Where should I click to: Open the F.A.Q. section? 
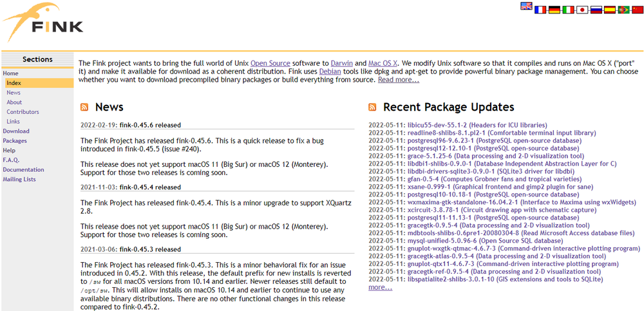(x=11, y=160)
